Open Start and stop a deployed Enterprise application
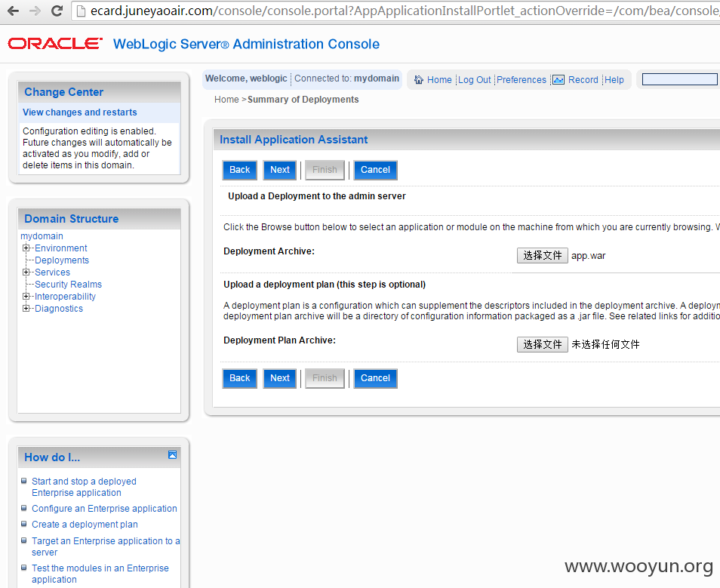 (84, 487)
